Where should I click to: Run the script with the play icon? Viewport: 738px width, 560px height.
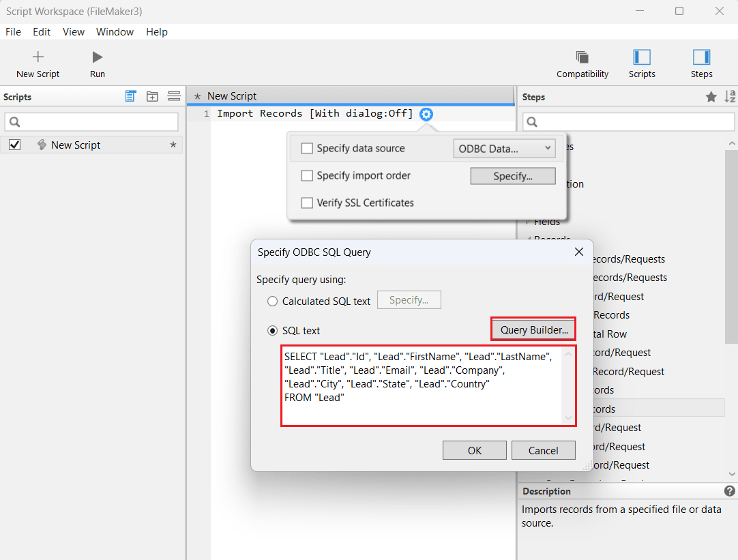(x=98, y=57)
